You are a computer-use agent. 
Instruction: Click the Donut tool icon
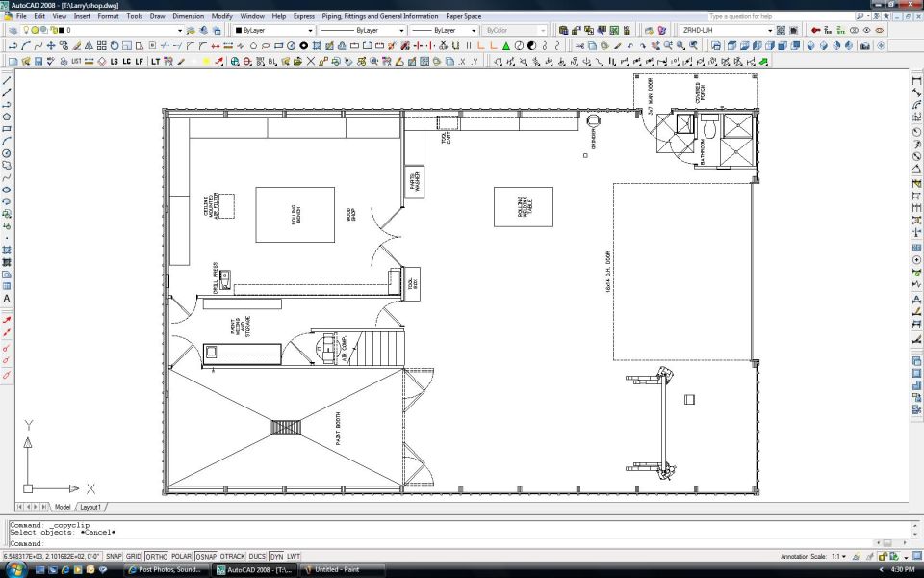[304, 45]
